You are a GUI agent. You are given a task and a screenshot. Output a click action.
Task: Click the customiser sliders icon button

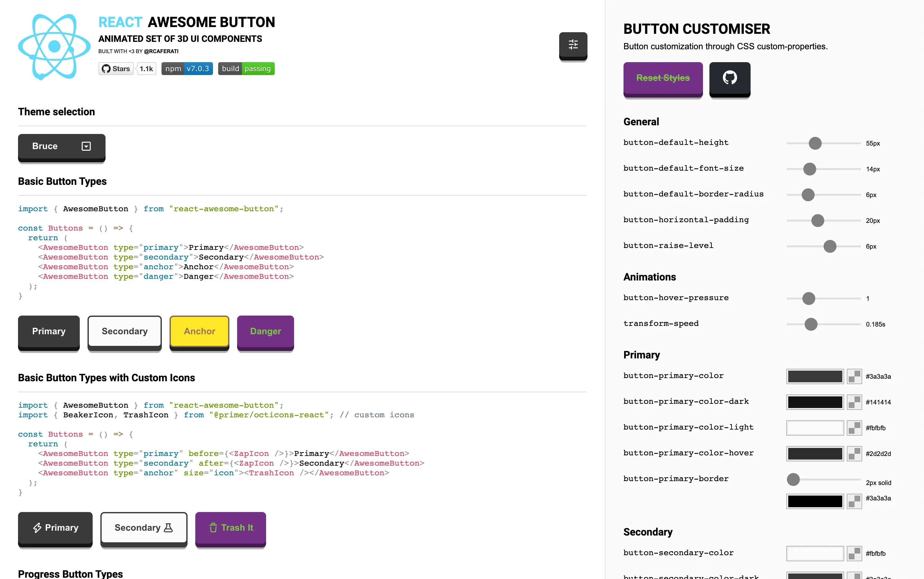pos(573,45)
